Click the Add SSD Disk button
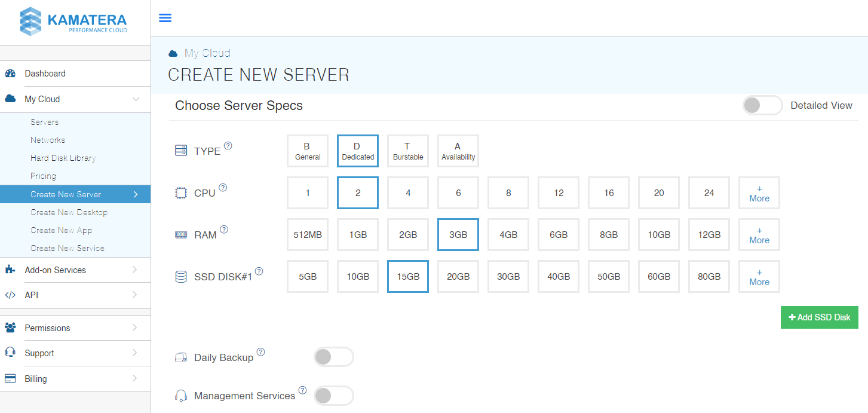 pyautogui.click(x=819, y=317)
